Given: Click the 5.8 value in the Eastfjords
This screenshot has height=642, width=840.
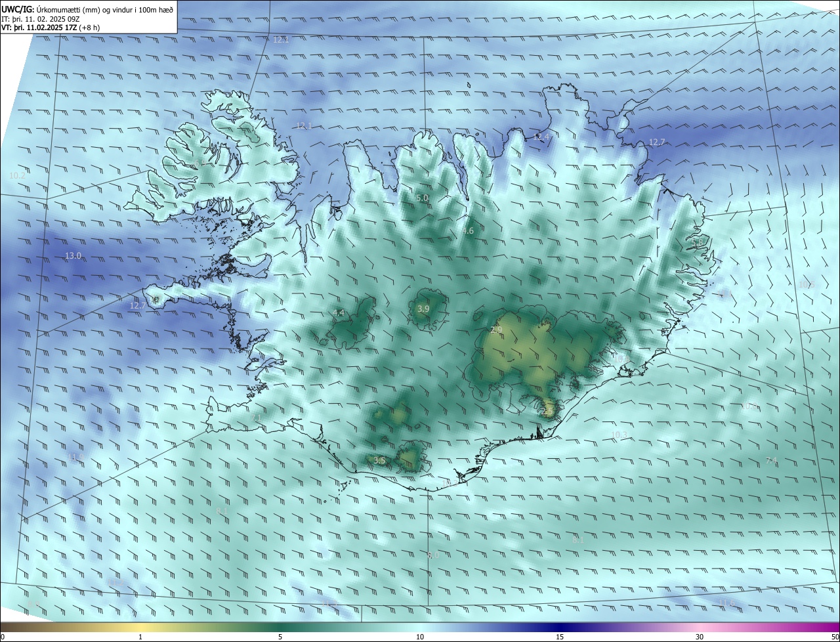Looking at the screenshot, I should [x=698, y=242].
